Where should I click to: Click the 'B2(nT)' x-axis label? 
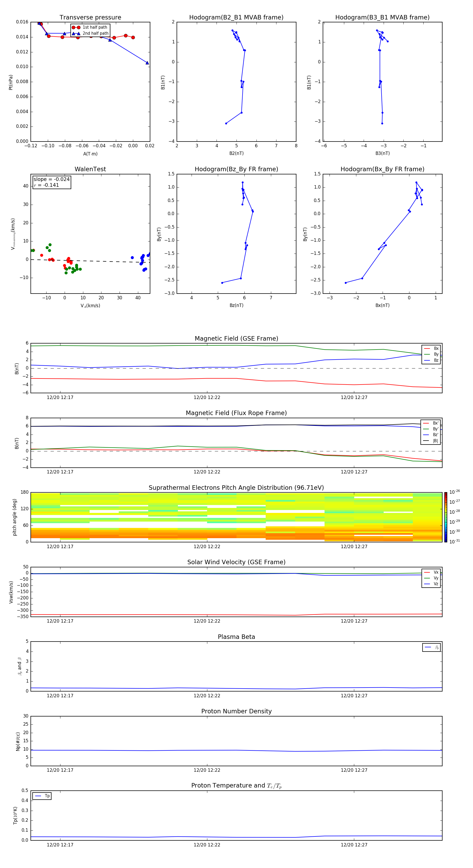pos(236,153)
